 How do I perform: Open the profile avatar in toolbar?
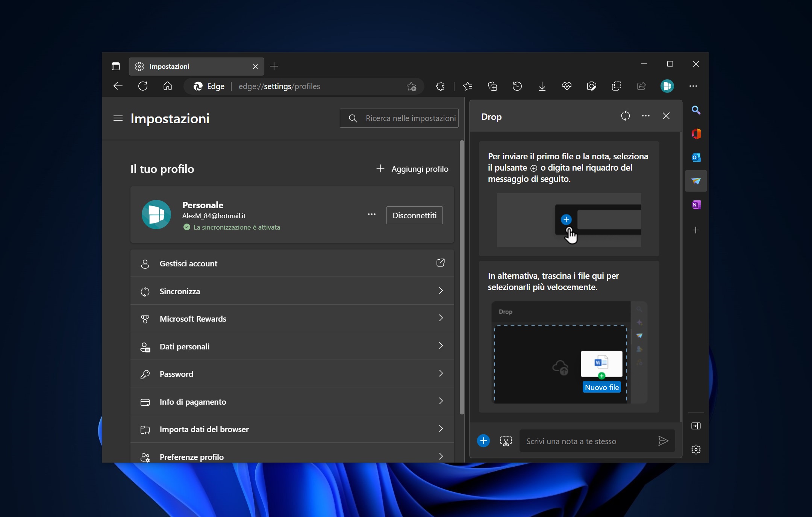click(667, 86)
